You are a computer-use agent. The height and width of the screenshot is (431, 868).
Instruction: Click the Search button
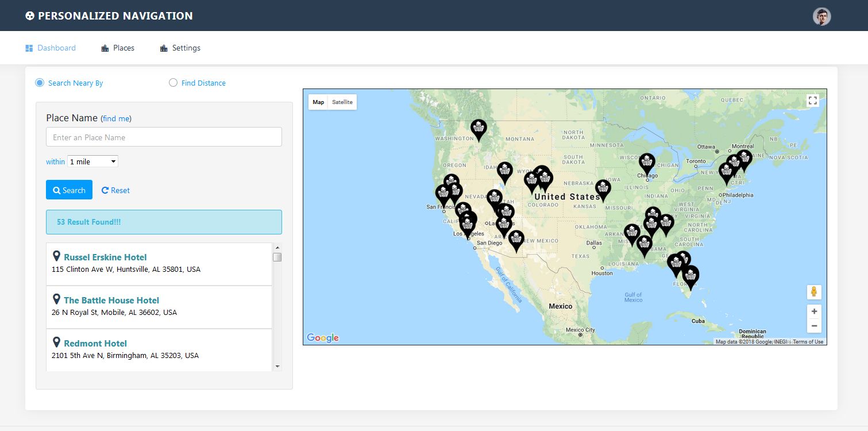tap(69, 190)
